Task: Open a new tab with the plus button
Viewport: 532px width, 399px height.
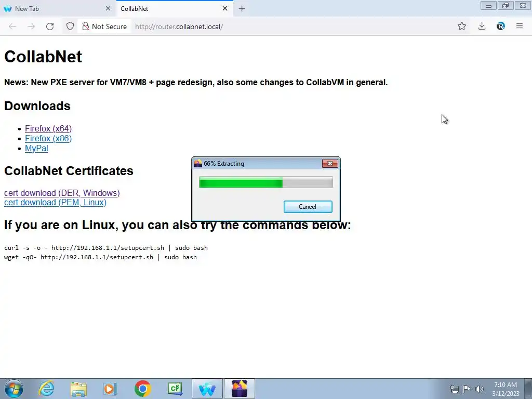Action: coord(242,9)
